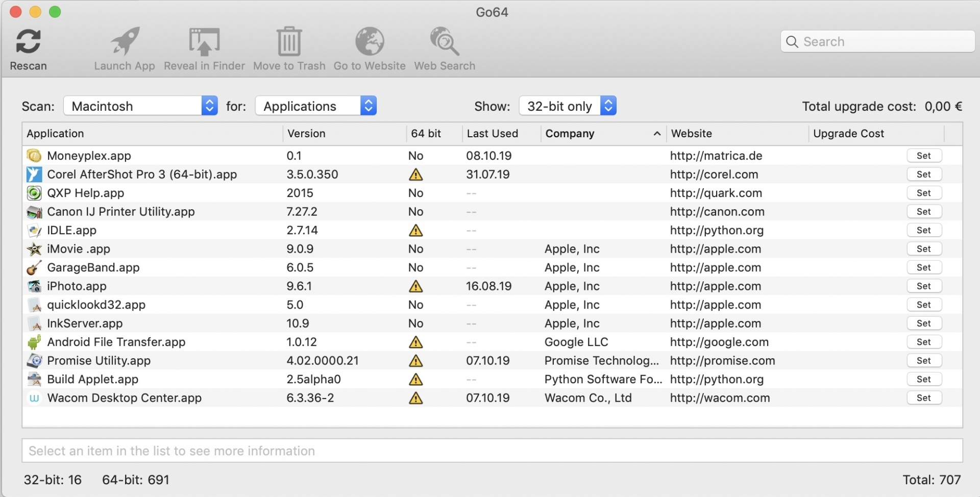The height and width of the screenshot is (497, 980).
Task: Click Set button for QXP Help.app
Action: click(924, 193)
